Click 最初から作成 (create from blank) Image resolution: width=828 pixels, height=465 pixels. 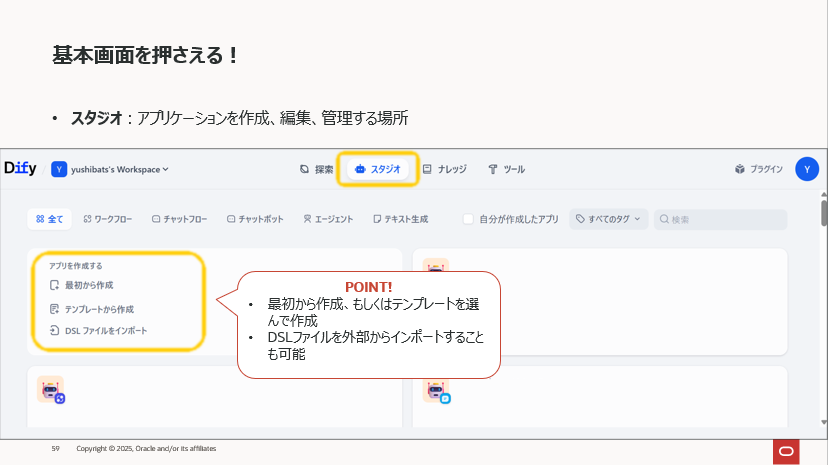pyautogui.click(x=82, y=286)
